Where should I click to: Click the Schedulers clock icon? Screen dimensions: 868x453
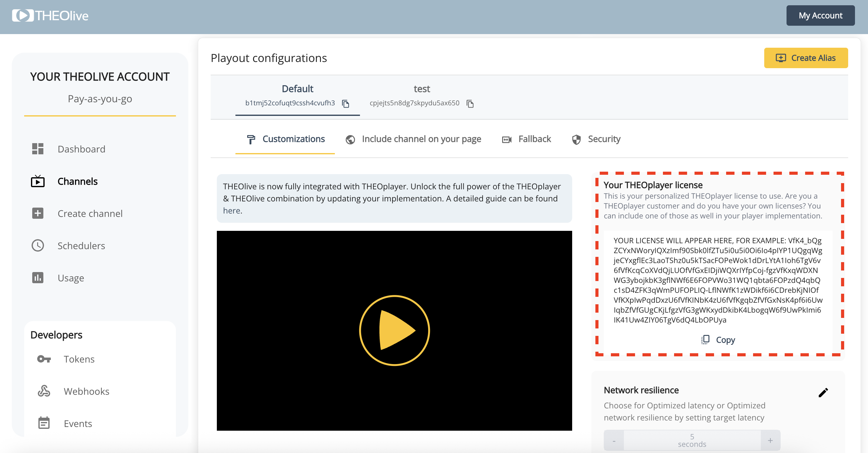38,245
